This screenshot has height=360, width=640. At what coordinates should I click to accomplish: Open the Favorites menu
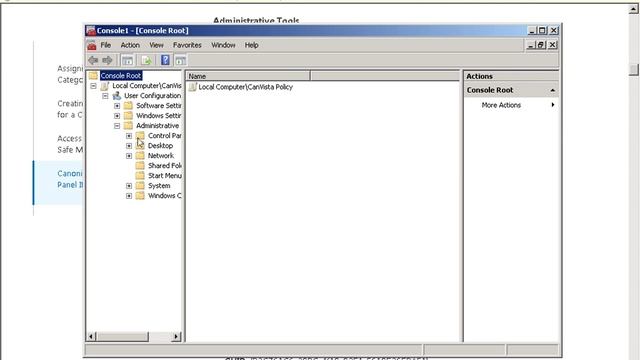[187, 45]
